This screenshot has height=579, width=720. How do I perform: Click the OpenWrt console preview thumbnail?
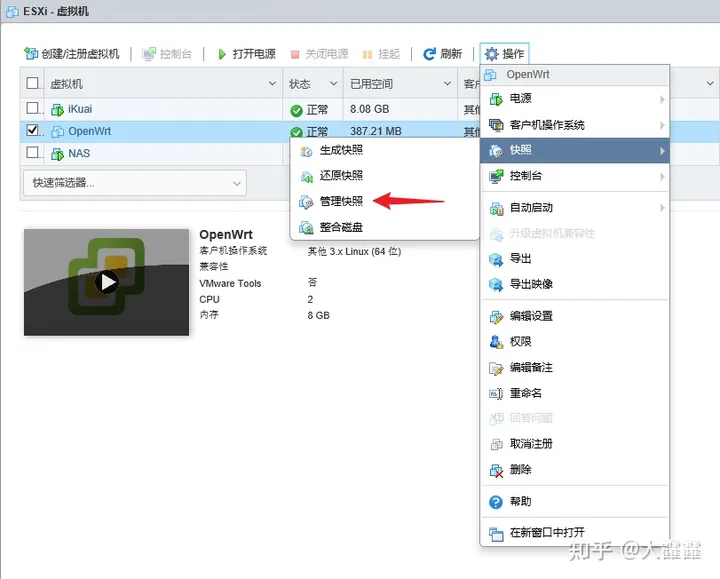pos(106,282)
